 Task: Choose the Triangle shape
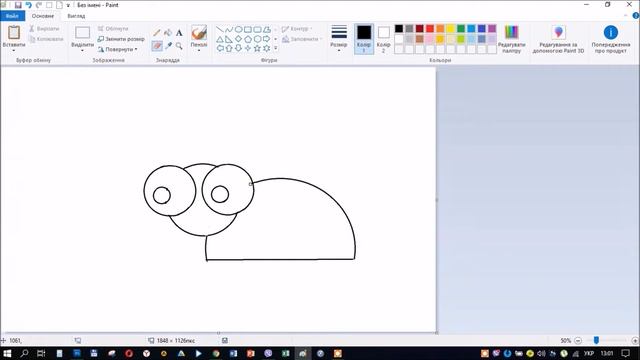tap(220, 39)
